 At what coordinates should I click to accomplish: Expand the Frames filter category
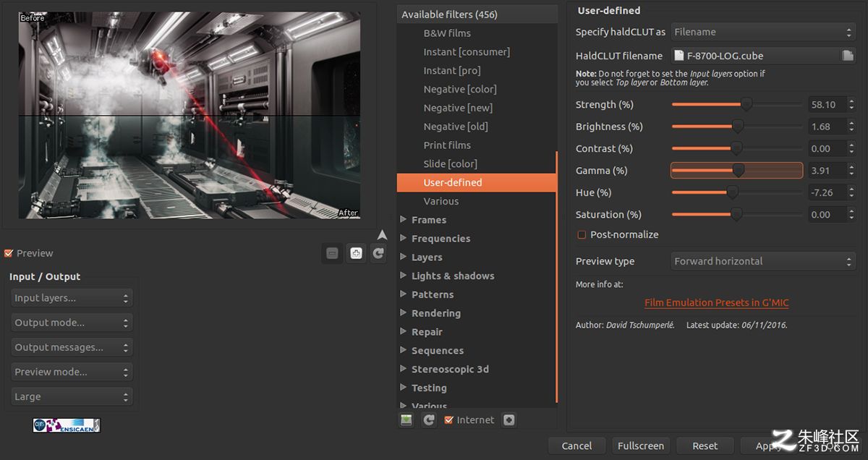pos(404,220)
